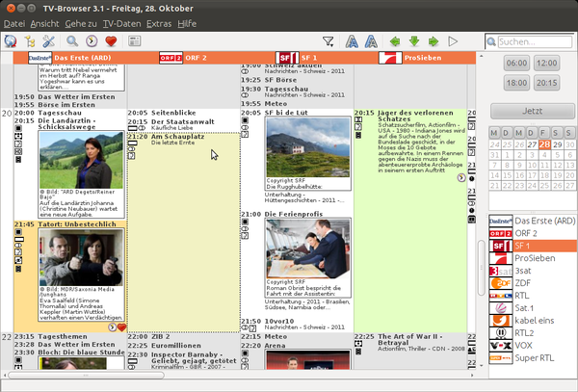The width and height of the screenshot is (578, 392).
Task: Expand Jäger des verlorenen Schatzes description arrow
Action: [461, 177]
